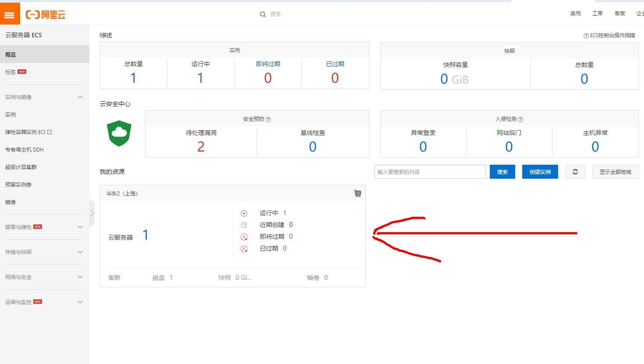Image resolution: width=644 pixels, height=364 pixels.
Task: Open 预留实例券
Action: [x=18, y=184]
